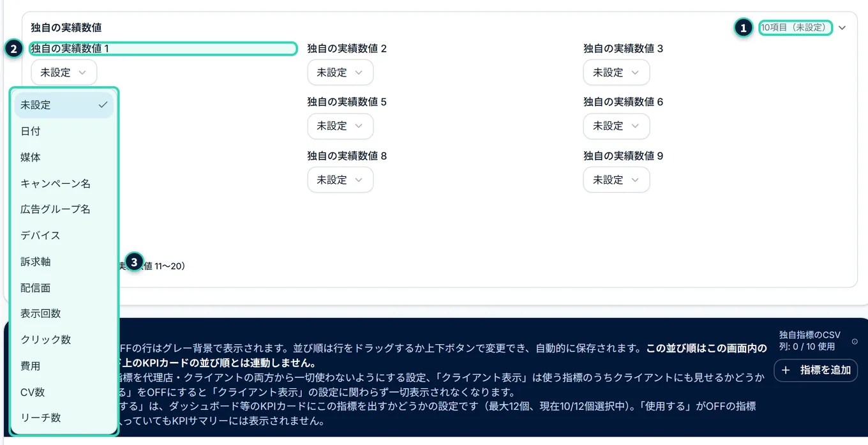This screenshot has height=445, width=868.
Task: Open the 独自の実績数値 3 dropdown
Action: tap(617, 73)
